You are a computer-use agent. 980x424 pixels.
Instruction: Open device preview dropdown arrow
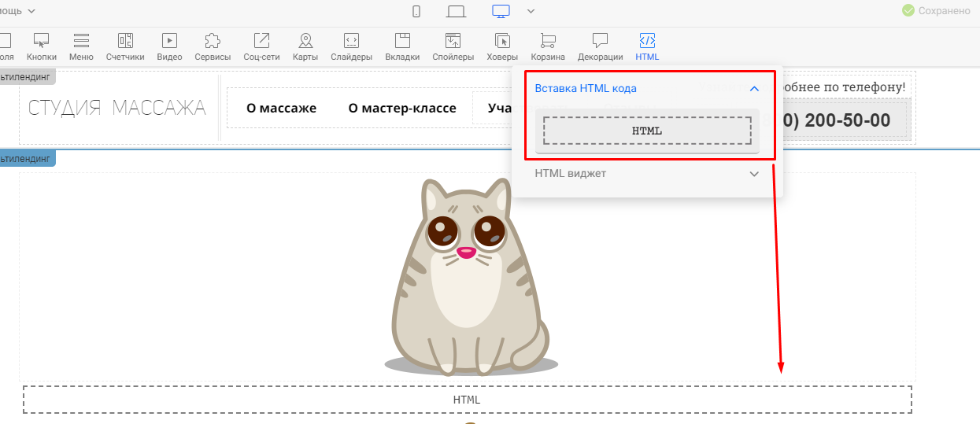pyautogui.click(x=531, y=11)
